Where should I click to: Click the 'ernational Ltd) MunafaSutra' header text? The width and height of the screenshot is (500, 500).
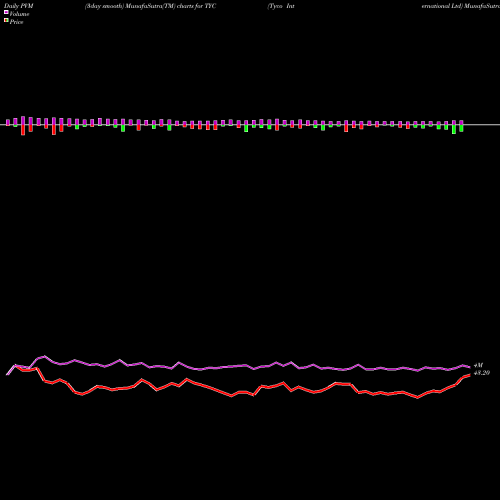coord(461,6)
